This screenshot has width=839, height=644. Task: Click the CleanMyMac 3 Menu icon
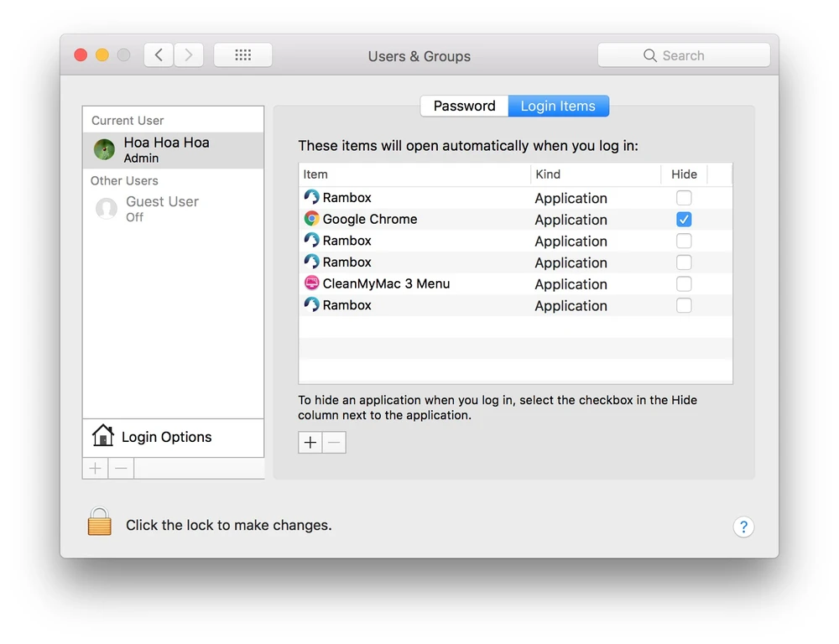311,283
